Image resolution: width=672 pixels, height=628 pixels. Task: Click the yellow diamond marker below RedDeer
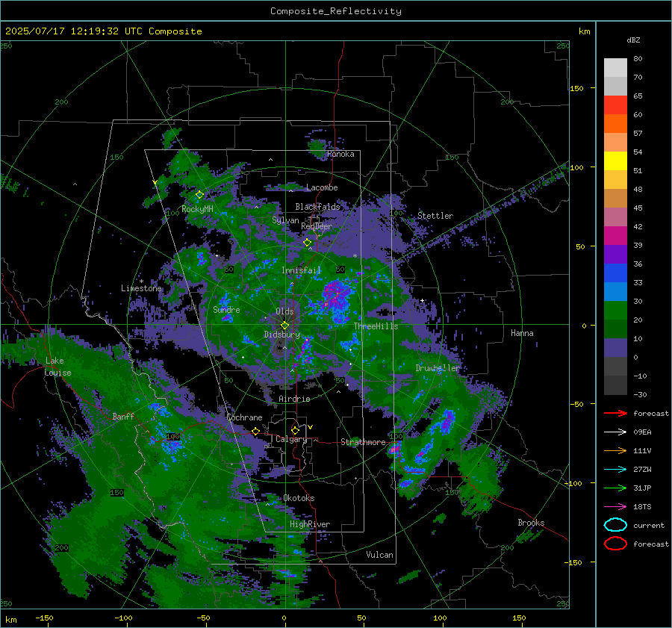pos(308,243)
